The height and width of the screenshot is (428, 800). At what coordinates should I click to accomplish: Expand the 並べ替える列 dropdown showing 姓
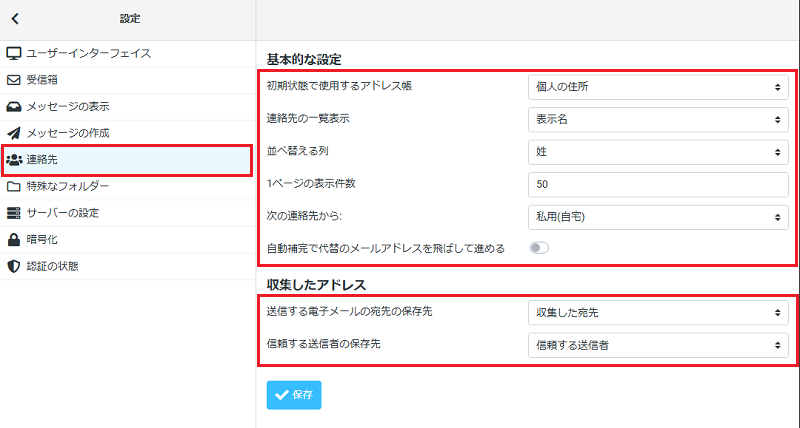tap(658, 152)
